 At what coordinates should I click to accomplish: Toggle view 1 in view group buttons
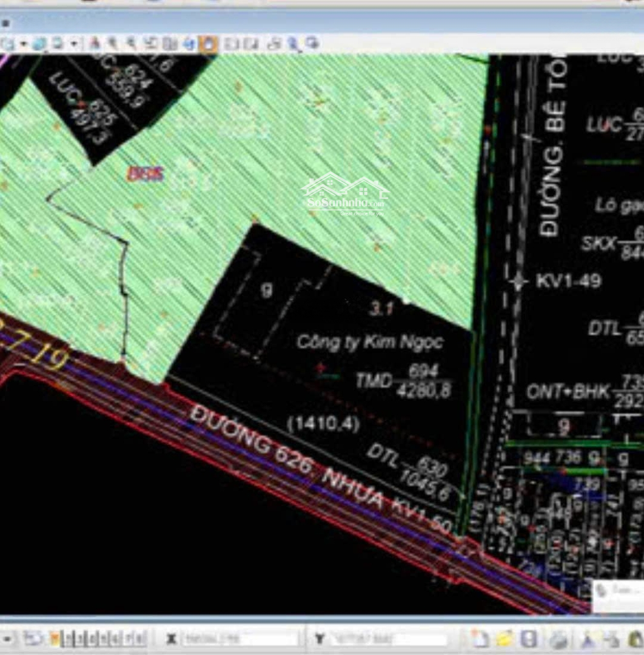point(67,639)
